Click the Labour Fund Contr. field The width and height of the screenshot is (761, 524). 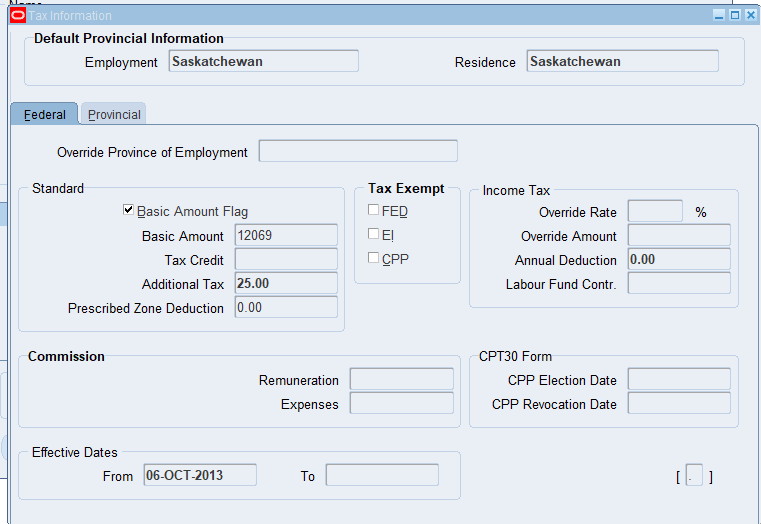tap(679, 283)
